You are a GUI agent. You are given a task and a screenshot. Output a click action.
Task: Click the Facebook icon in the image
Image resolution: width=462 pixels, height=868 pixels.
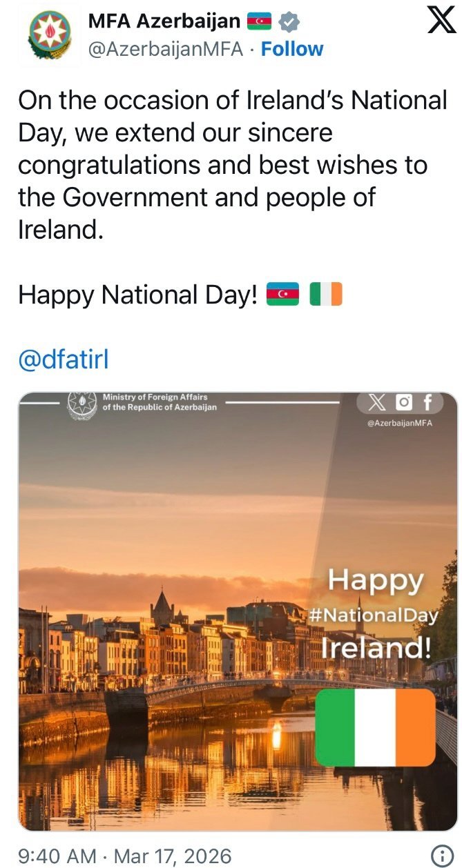pos(428,403)
